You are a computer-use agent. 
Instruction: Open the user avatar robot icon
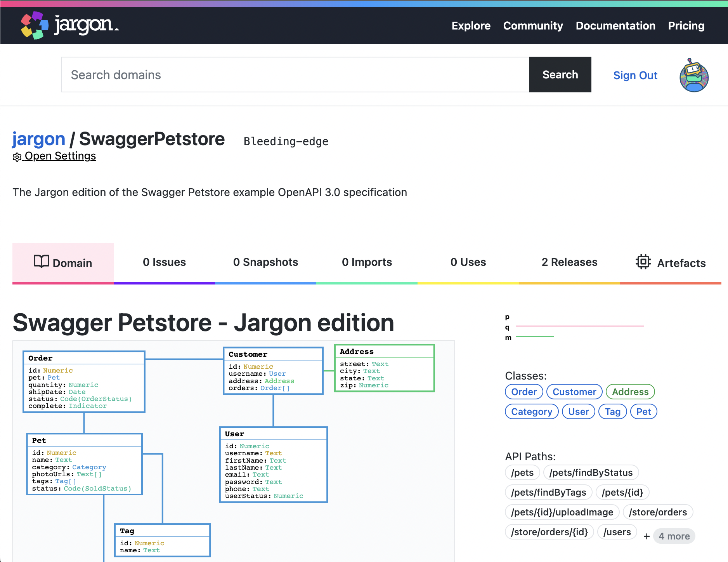[x=694, y=75]
